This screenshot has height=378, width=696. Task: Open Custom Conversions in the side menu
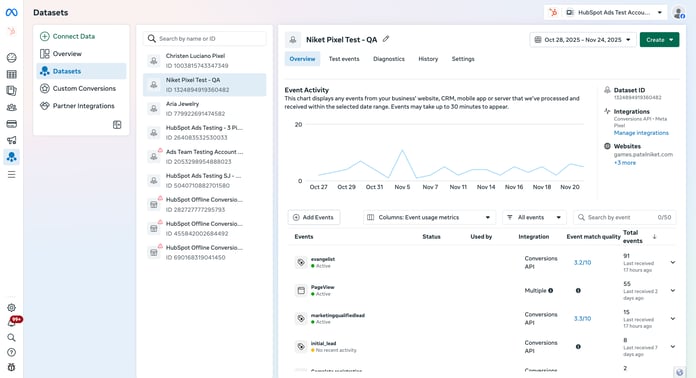[81, 88]
